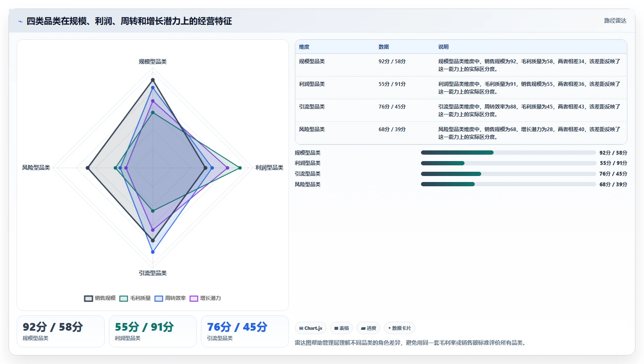
Task: Click the 数据卡片 chip
Action: [400, 328]
